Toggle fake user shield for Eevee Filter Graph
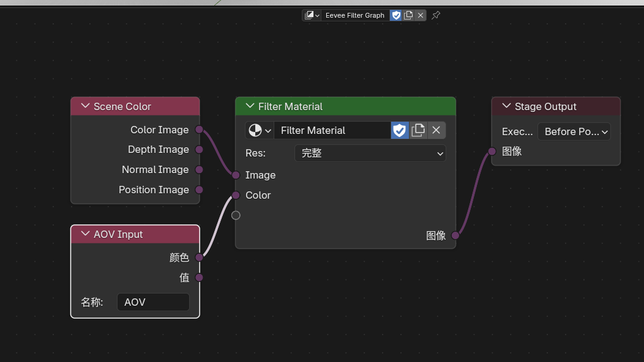Image resolution: width=644 pixels, height=362 pixels. tap(396, 15)
